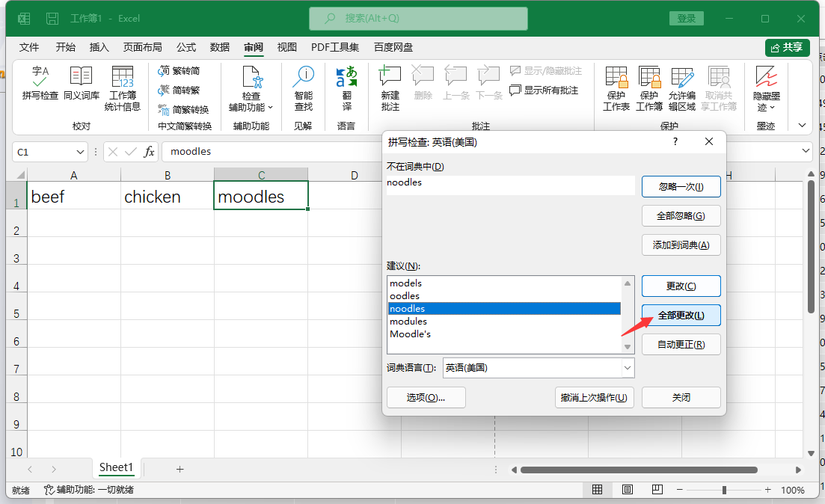Go to Next comment (下一条)

coord(488,83)
